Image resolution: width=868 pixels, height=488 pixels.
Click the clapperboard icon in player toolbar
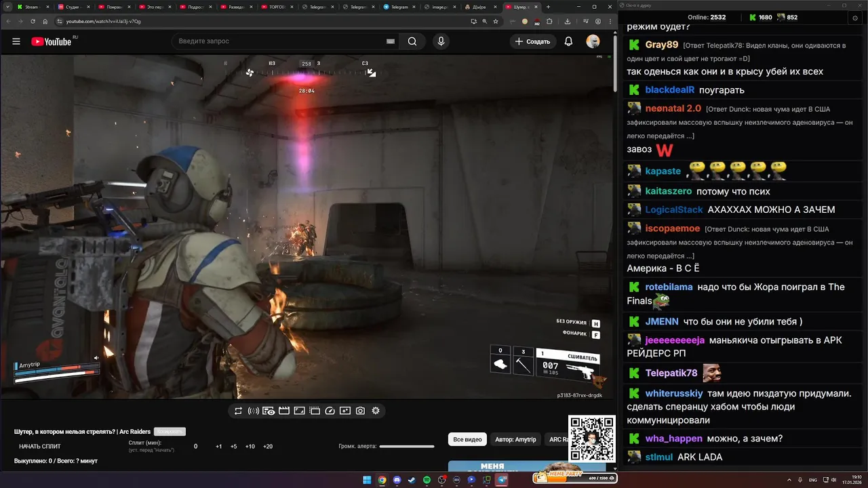tap(284, 411)
